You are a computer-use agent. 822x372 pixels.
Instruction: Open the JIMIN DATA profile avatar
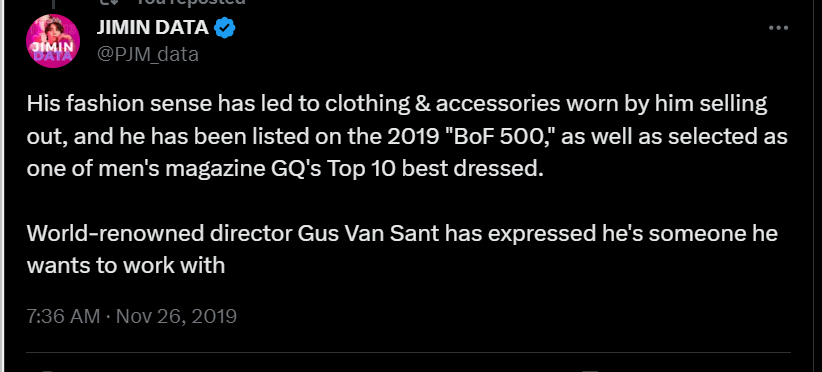coord(53,41)
